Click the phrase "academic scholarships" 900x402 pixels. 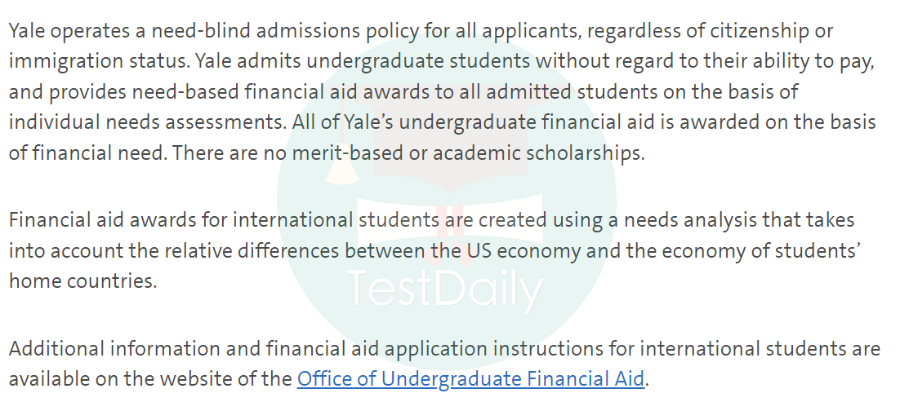tap(538, 153)
